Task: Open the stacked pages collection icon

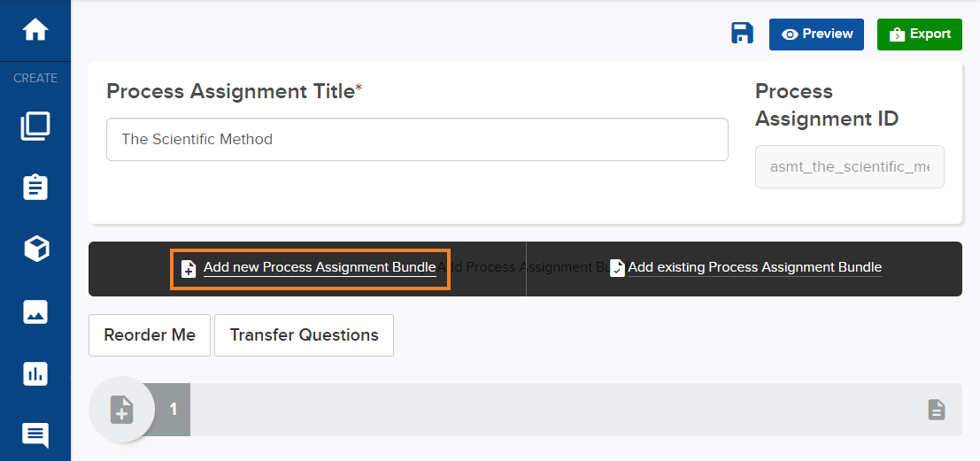Action: tap(35, 127)
